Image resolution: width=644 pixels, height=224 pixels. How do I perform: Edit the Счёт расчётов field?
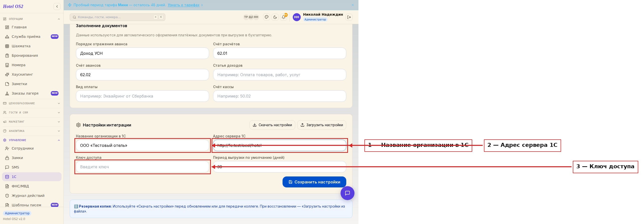pyautogui.click(x=279, y=53)
